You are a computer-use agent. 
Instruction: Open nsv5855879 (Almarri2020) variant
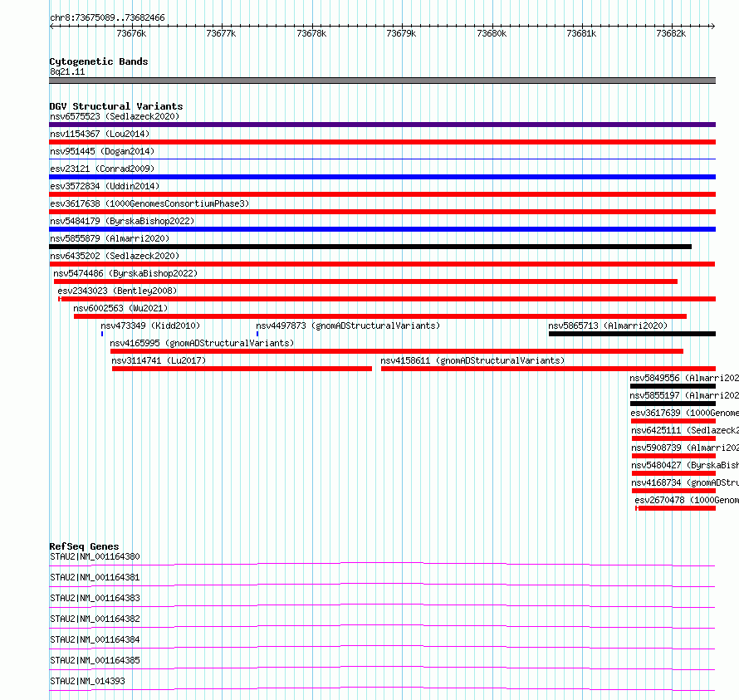point(110,238)
